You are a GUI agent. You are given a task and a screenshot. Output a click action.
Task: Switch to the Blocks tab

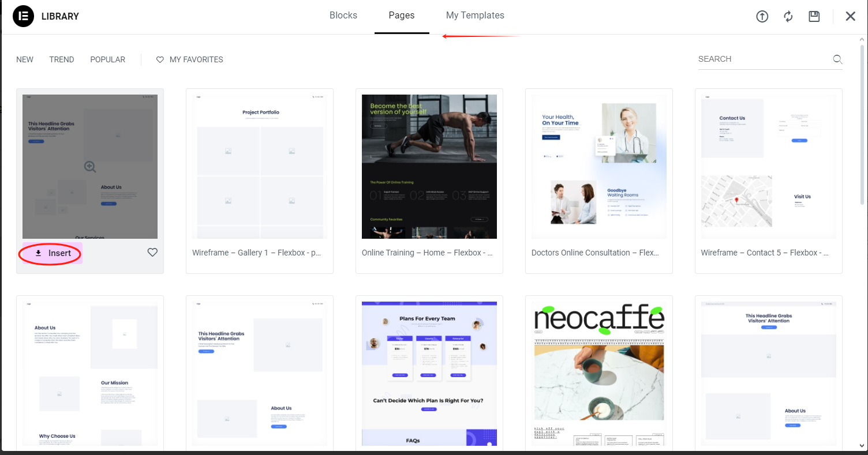click(x=343, y=15)
